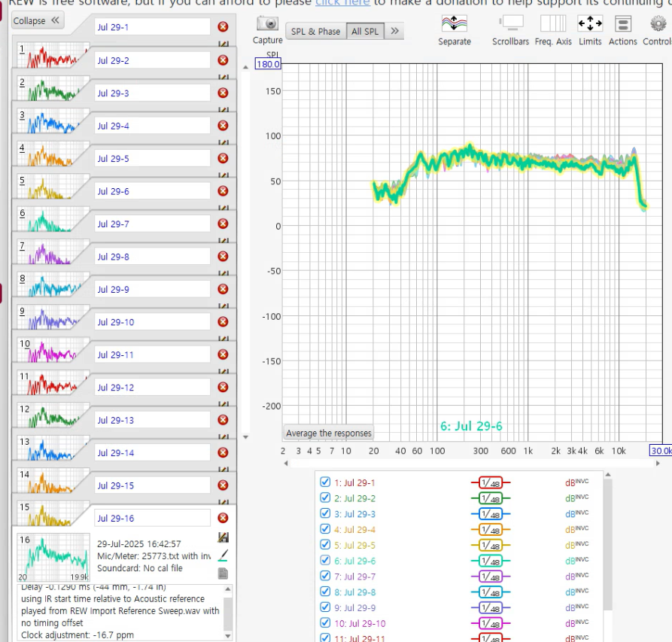Screen dimensions: 672x642
Task: Click the Separate traces icon
Action: [x=455, y=23]
